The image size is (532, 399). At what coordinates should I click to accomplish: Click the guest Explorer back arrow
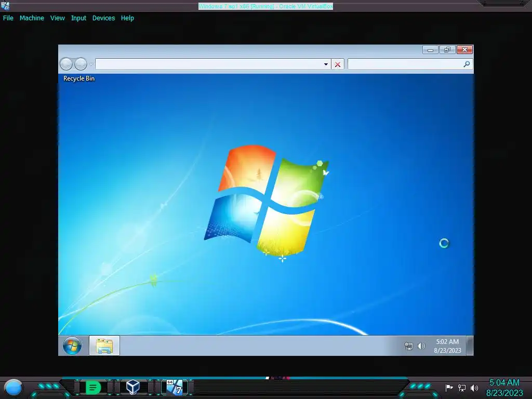pyautogui.click(x=66, y=64)
